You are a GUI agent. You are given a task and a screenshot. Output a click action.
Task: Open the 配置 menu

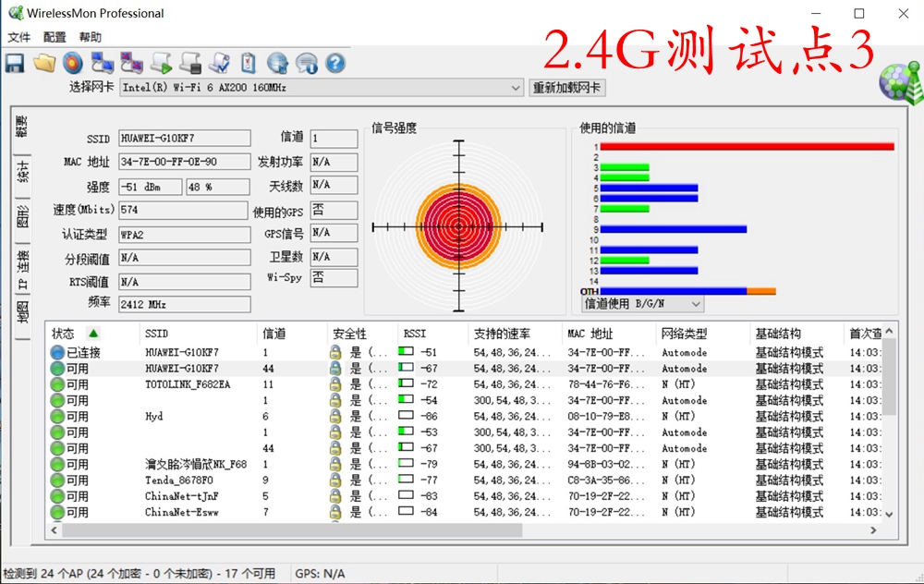pyautogui.click(x=55, y=37)
